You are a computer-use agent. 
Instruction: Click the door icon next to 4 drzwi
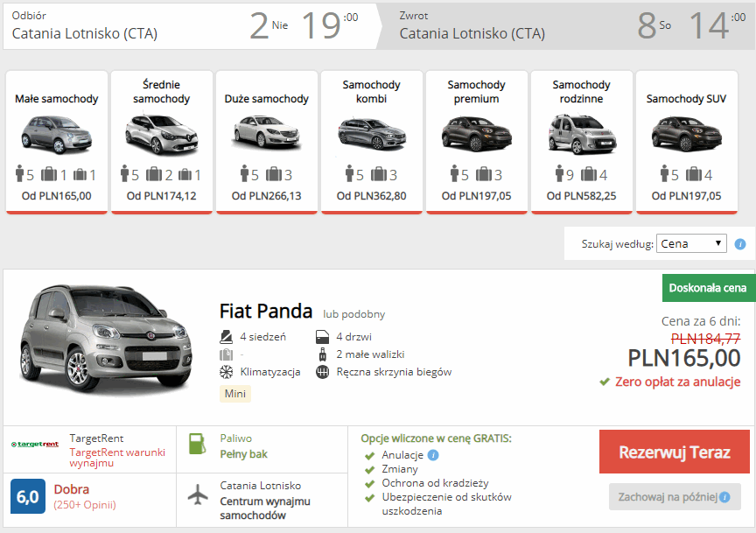point(322,337)
